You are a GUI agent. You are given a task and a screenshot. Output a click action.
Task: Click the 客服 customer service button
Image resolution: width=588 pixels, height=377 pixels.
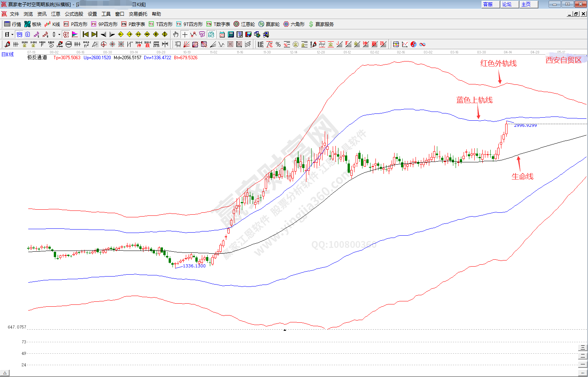click(x=490, y=4)
